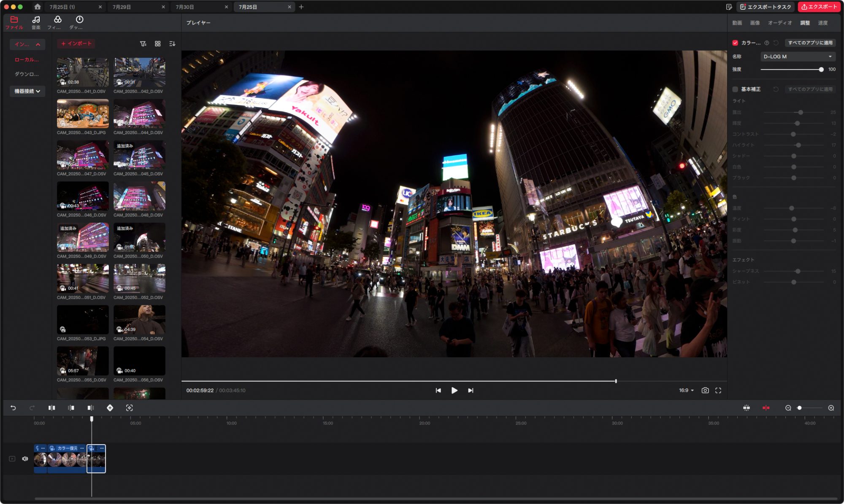Click the + インポート button
844x504 pixels.
[x=76, y=44]
